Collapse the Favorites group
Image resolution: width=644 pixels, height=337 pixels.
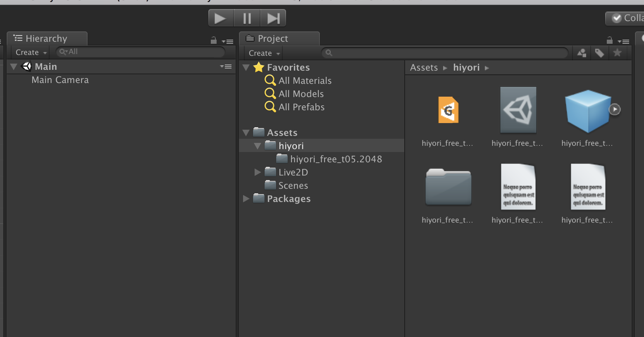[x=246, y=67]
